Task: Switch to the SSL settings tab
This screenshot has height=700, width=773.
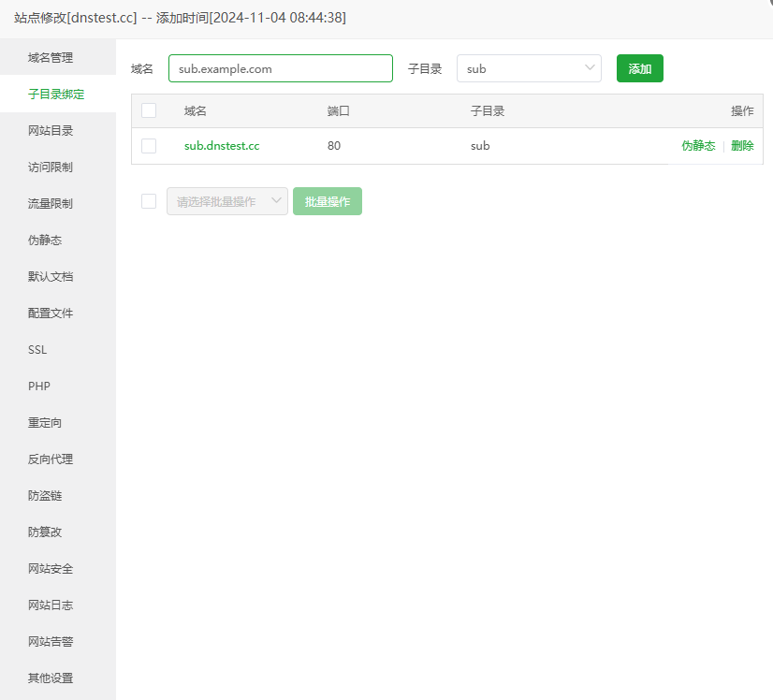Action: (36, 349)
